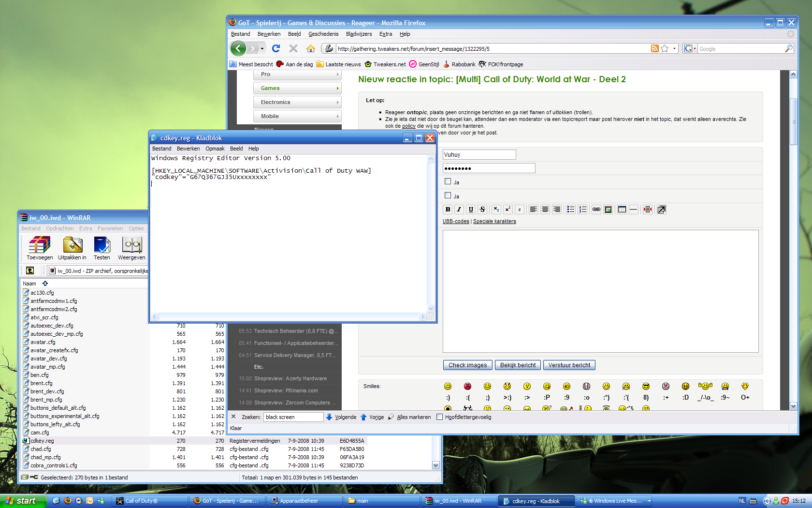The width and height of the screenshot is (812, 508).
Task: Click the RSS feed icon in the address bar
Action: [655, 48]
